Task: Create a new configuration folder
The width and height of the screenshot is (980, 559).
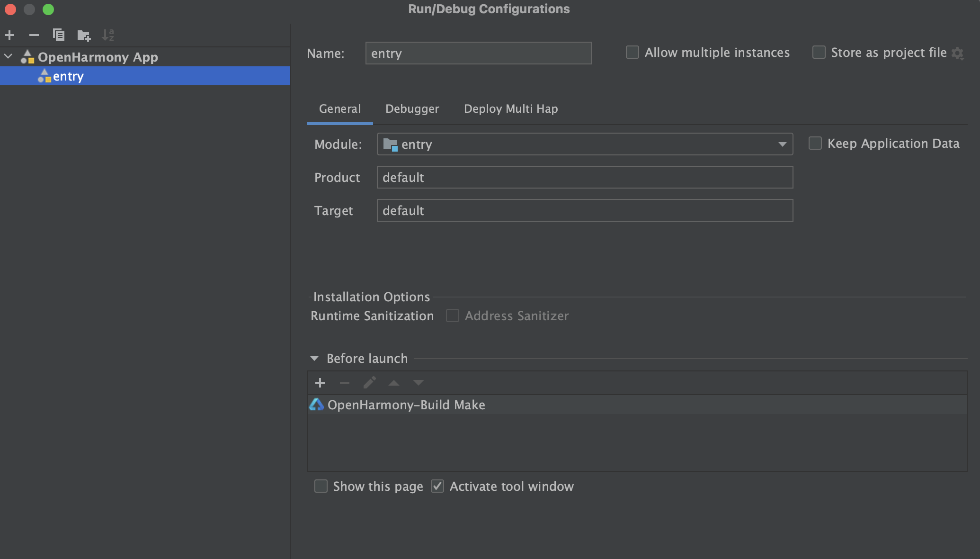Action: click(x=84, y=35)
